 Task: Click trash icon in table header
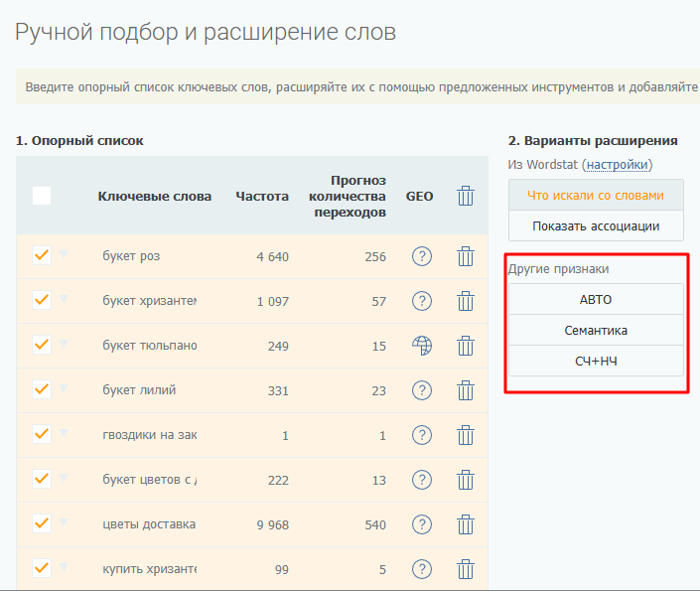(x=465, y=196)
